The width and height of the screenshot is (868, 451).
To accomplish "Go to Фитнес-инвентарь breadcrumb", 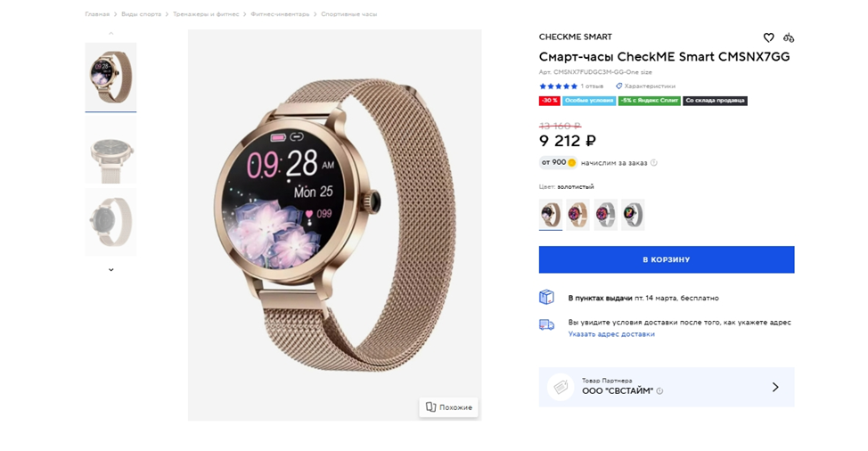I will coord(280,14).
